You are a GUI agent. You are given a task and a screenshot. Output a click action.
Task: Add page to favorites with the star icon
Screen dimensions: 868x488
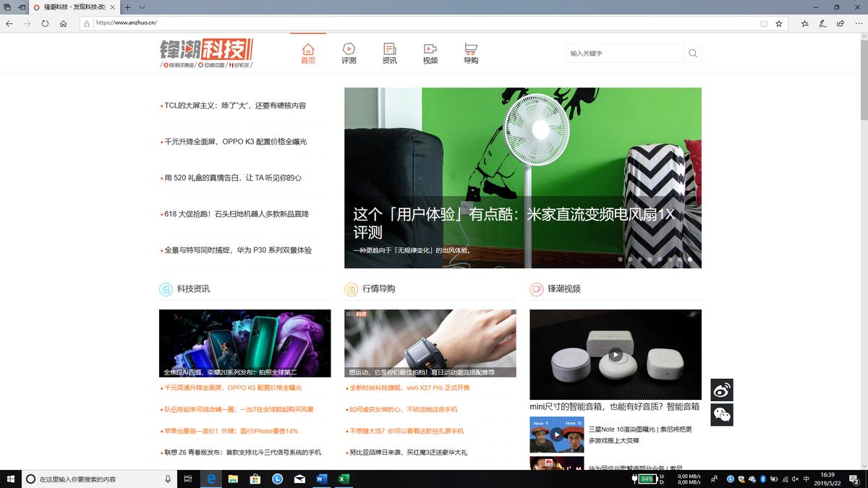tap(780, 23)
